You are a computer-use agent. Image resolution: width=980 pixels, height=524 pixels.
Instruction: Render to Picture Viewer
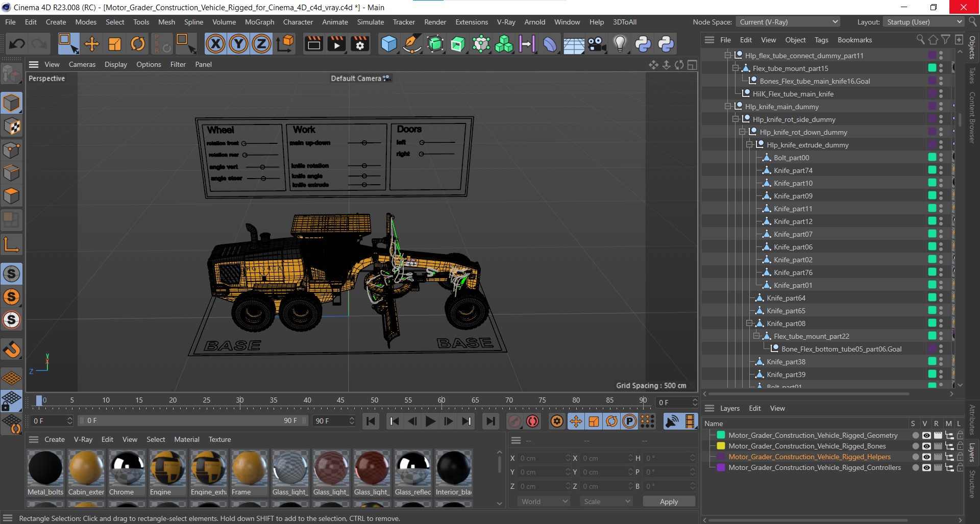337,44
